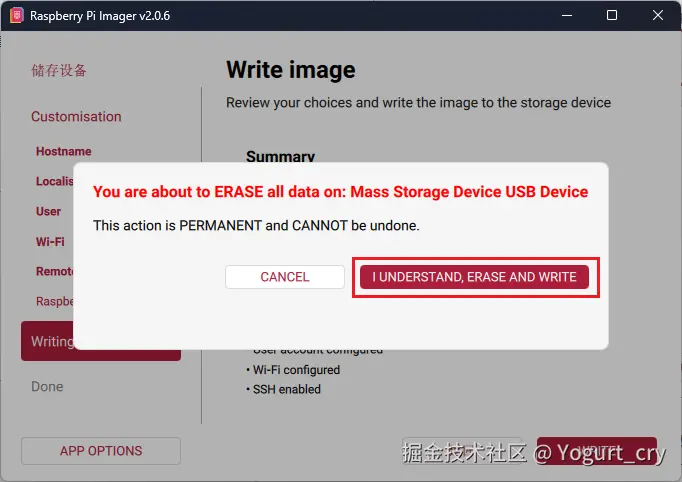Go to the Customisation sidebar section
This screenshot has height=482, width=682.
pyautogui.click(x=76, y=117)
